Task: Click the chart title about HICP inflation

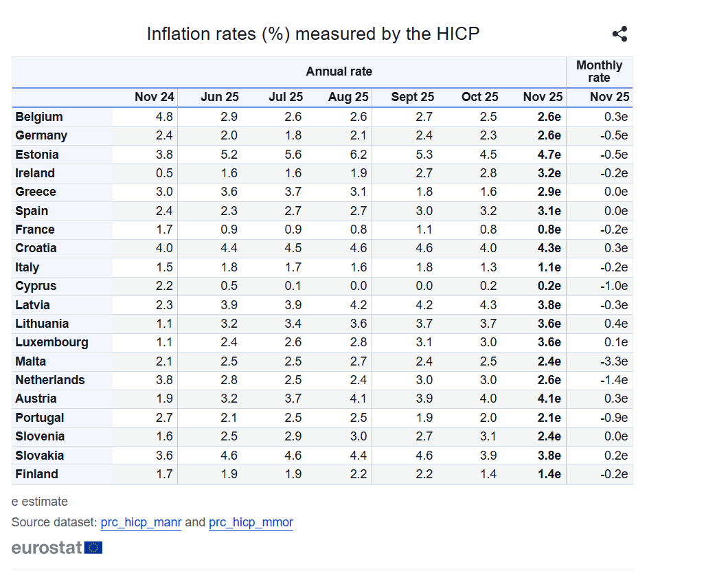Action: pos(312,34)
